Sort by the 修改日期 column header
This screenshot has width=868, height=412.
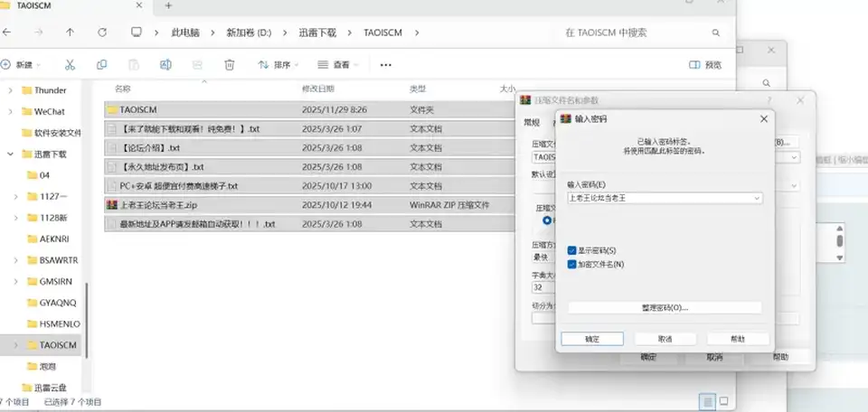[x=317, y=89]
